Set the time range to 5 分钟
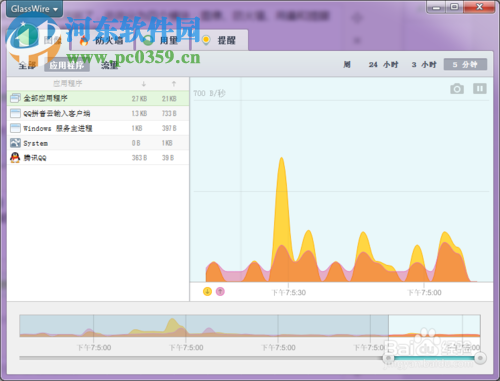This screenshot has height=381, width=500. click(465, 64)
